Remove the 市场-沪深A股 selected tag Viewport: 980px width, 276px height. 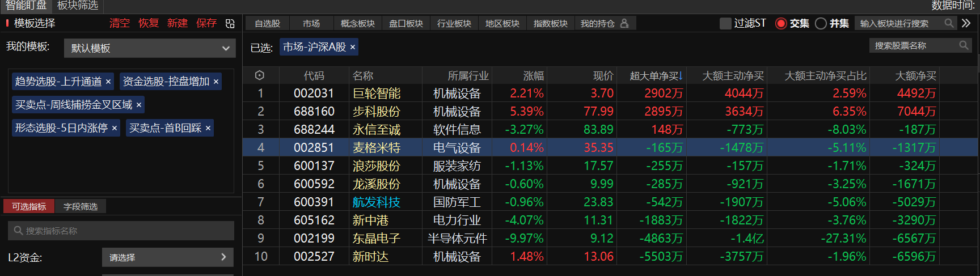pos(353,47)
